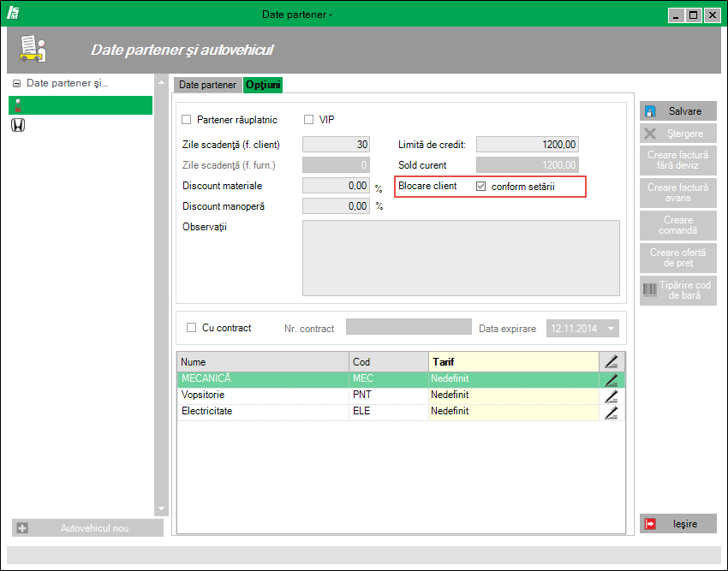This screenshot has width=728, height=571.
Task: Edit tariff for Electricitate row pencil icon
Action: click(612, 413)
